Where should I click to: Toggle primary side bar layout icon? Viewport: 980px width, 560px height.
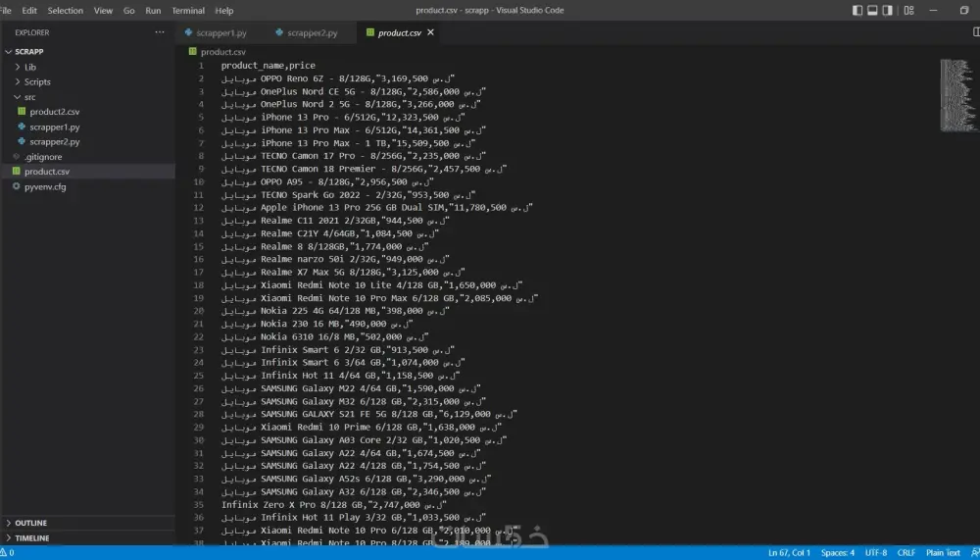857,11
